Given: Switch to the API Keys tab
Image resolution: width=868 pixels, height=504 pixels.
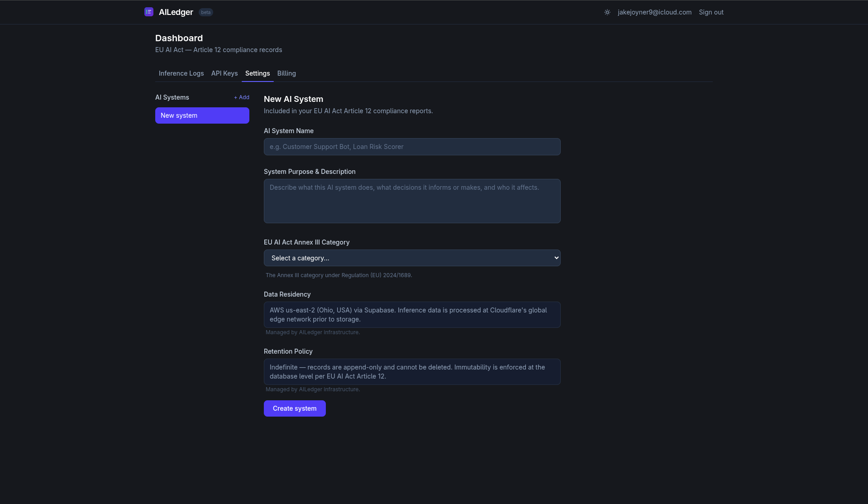Looking at the screenshot, I should [x=224, y=73].
